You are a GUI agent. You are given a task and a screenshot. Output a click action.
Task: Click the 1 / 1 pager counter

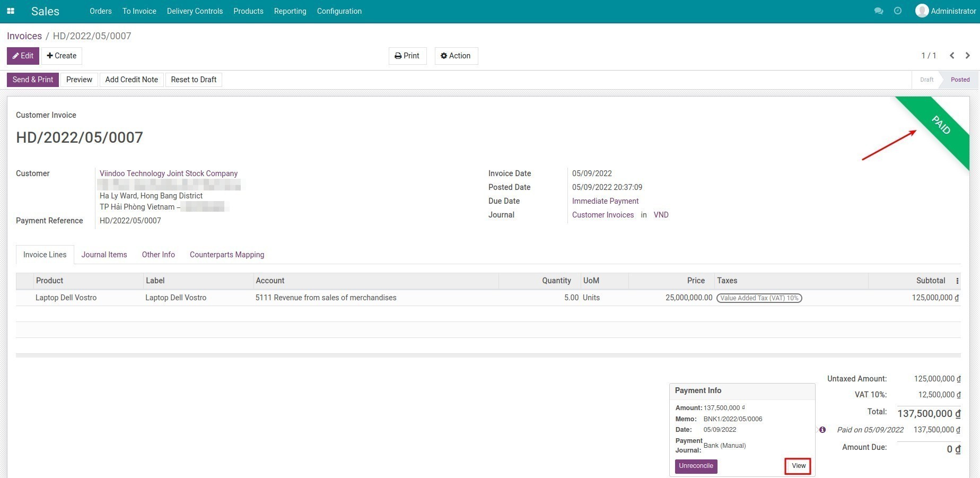click(929, 56)
